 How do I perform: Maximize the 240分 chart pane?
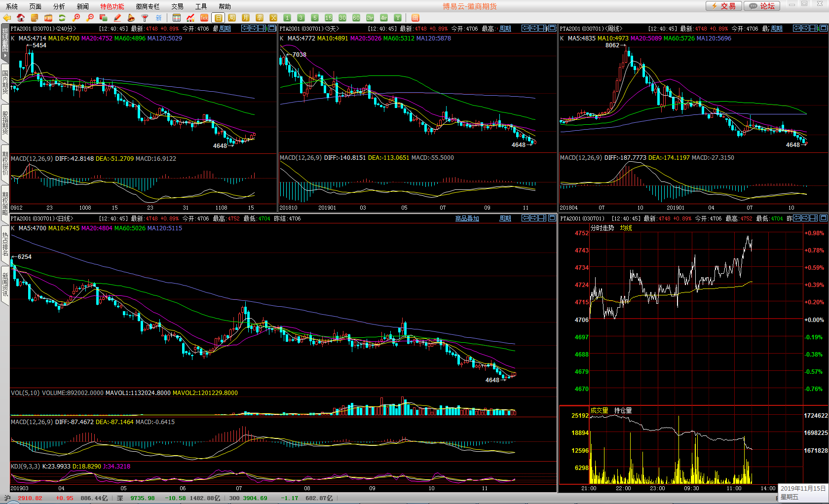point(272,28)
